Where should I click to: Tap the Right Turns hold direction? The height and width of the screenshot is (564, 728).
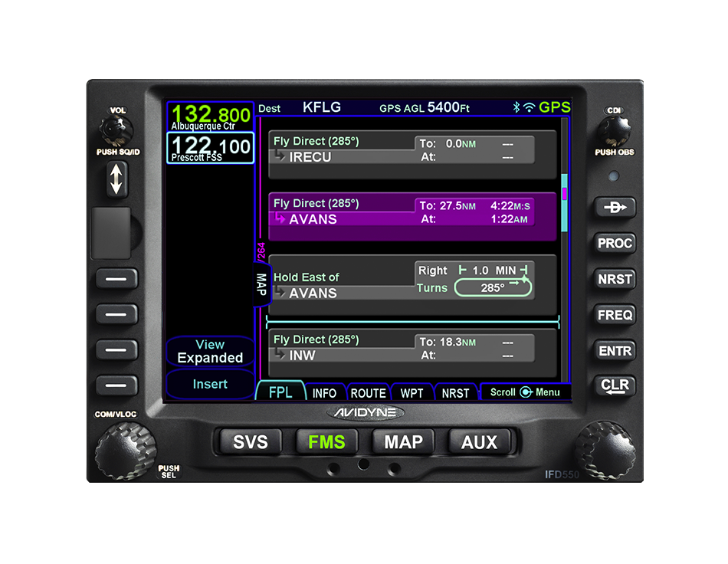click(432, 279)
